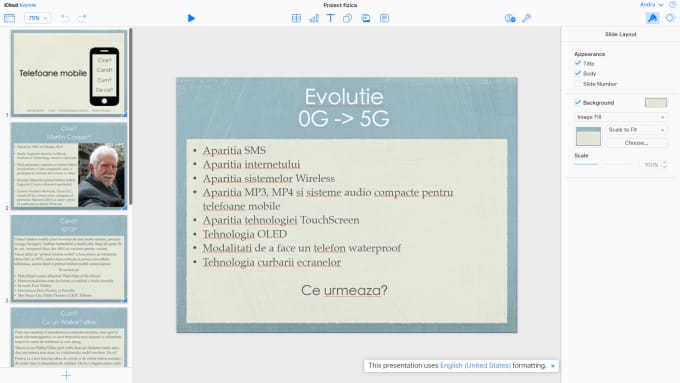Click the Scale percentage field

click(x=650, y=165)
